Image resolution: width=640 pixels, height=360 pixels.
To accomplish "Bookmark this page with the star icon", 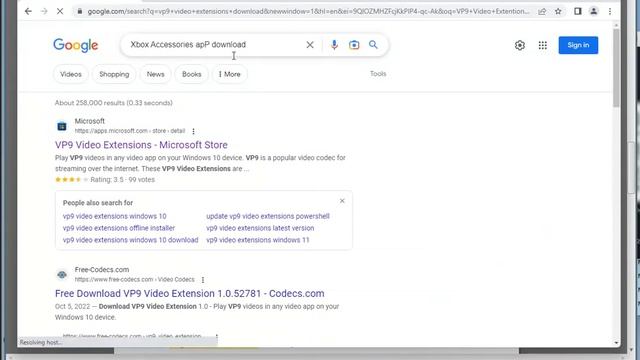I will [x=558, y=11].
